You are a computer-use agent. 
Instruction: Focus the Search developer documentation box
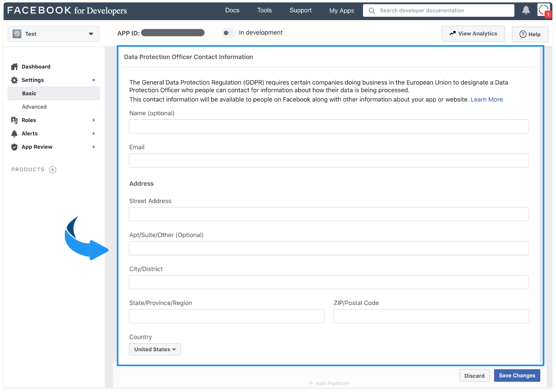click(x=439, y=10)
